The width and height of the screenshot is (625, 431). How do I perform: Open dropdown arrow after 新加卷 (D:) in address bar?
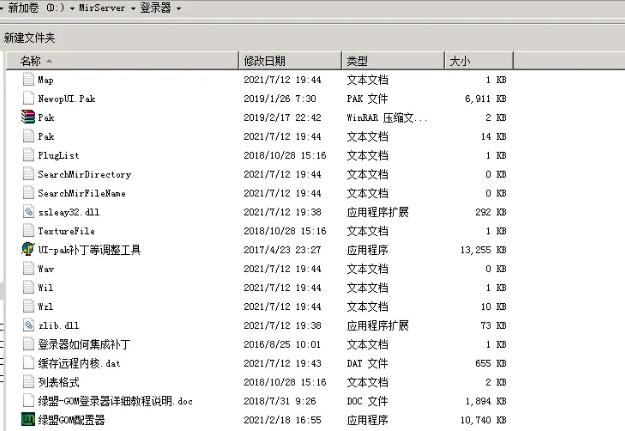click(72, 8)
